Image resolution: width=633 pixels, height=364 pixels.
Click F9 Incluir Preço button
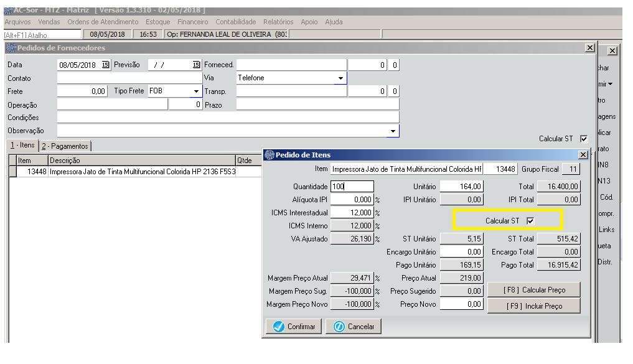point(533,306)
